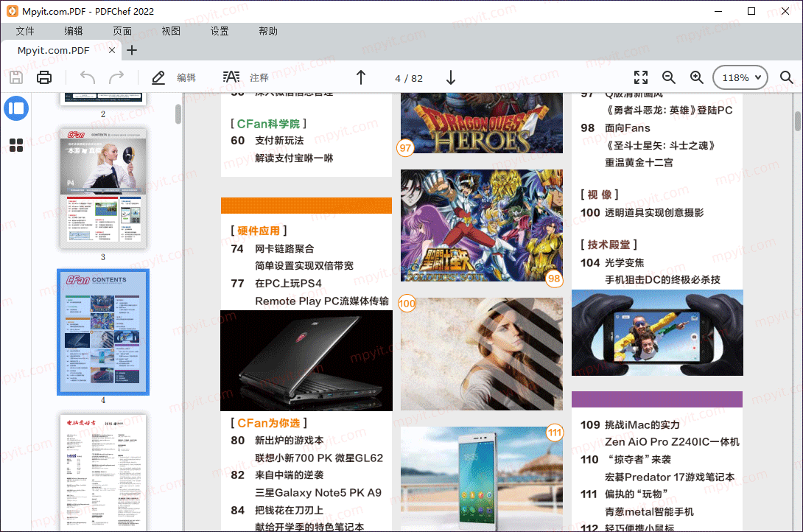This screenshot has height=532, width=803.
Task: Redo the last undone action
Action: (x=116, y=77)
